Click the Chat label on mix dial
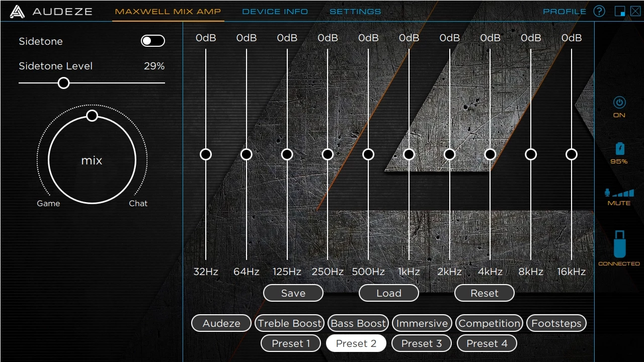 pos(138,204)
